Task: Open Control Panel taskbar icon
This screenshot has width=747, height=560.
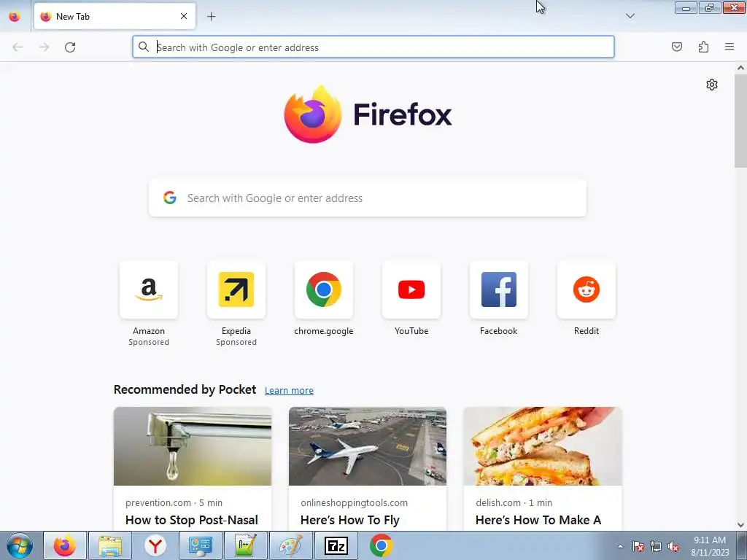Action: click(x=200, y=545)
